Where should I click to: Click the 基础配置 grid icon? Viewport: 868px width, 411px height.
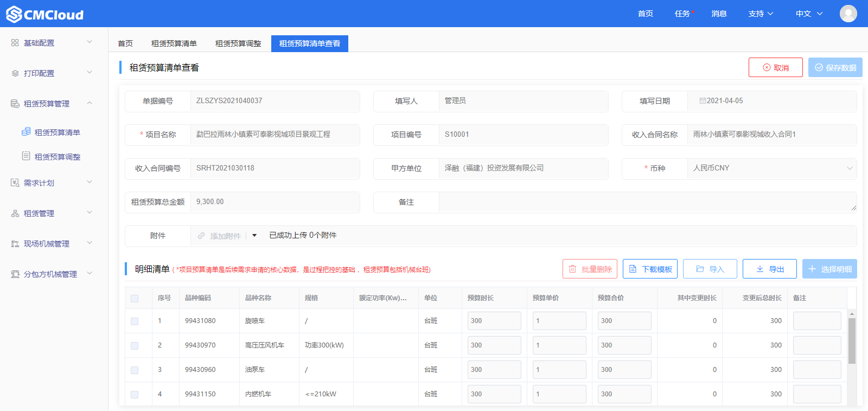click(15, 42)
